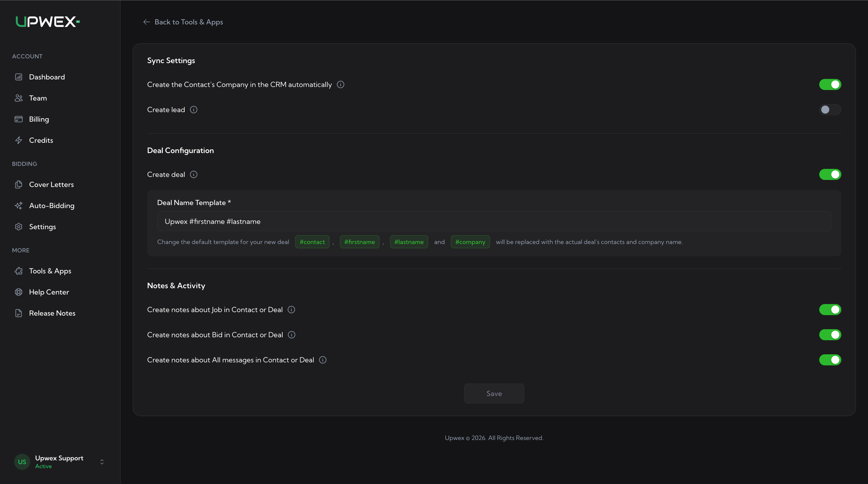Insert the #firstname placeholder tag

(x=359, y=242)
